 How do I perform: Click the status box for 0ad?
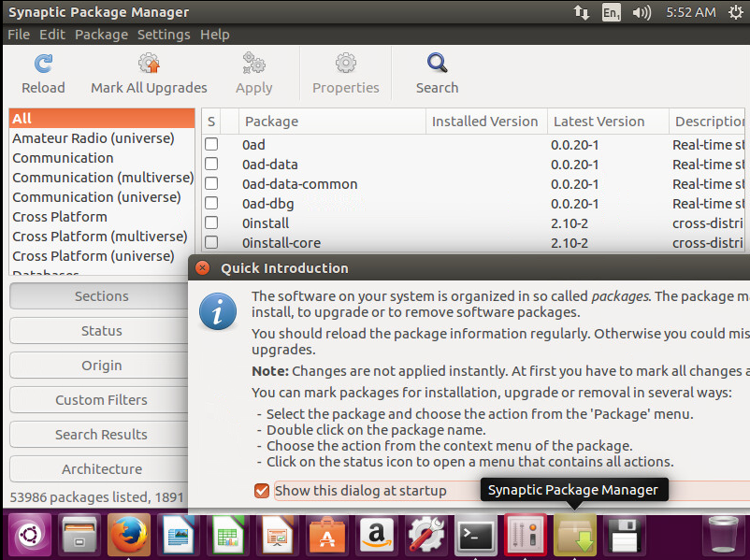211,144
